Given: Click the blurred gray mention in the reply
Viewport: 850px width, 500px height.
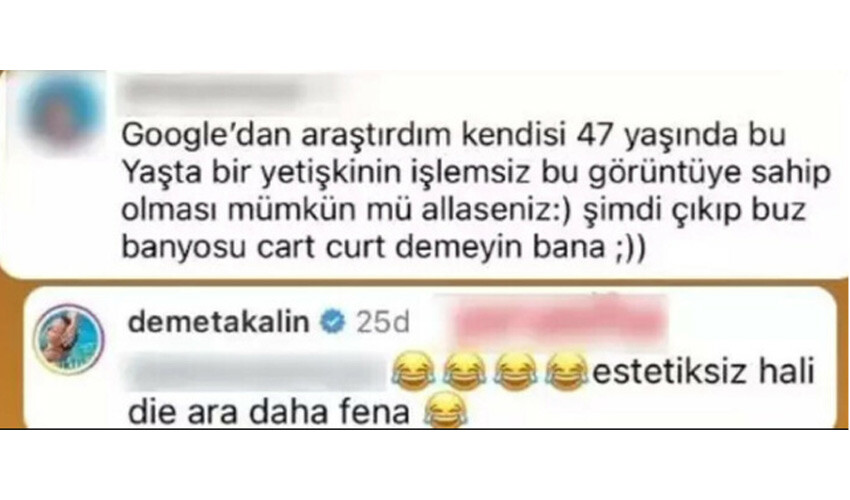Looking at the screenshot, I should (x=256, y=371).
